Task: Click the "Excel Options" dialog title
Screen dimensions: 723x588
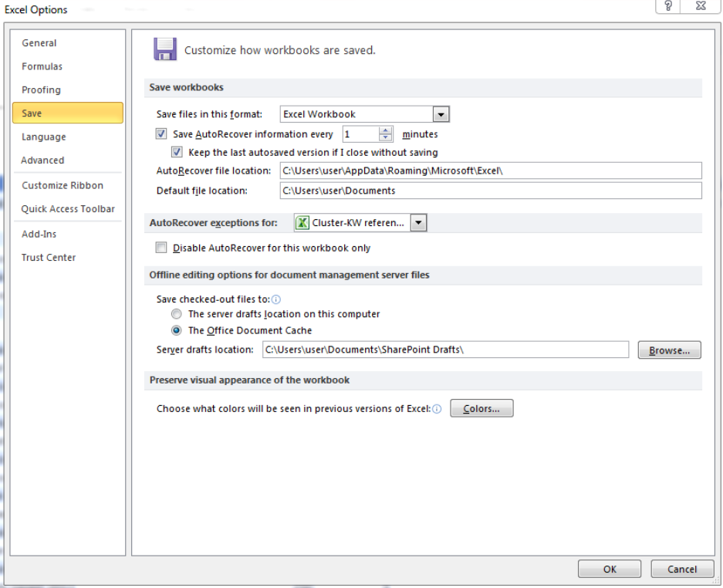Action: click(36, 10)
